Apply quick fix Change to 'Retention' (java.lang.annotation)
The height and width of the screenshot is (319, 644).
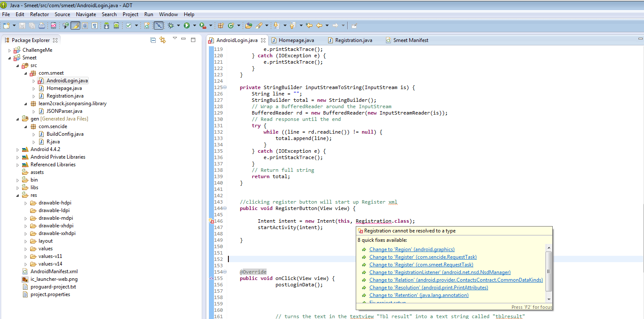[x=419, y=295]
